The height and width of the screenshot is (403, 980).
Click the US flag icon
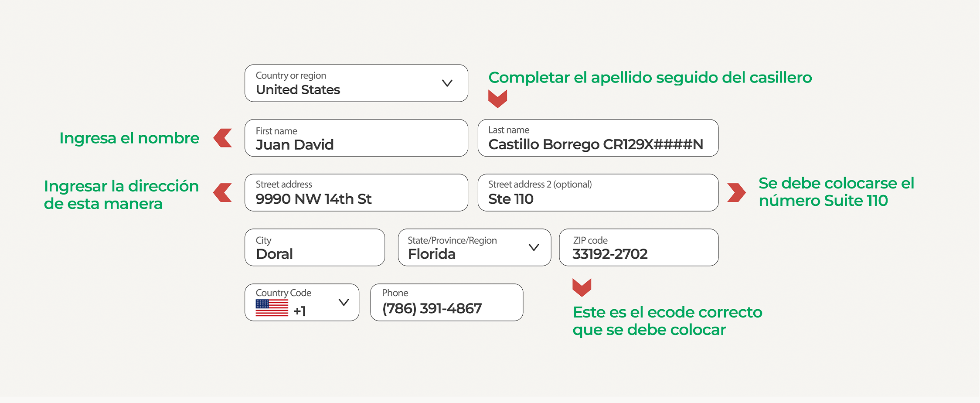tap(272, 308)
